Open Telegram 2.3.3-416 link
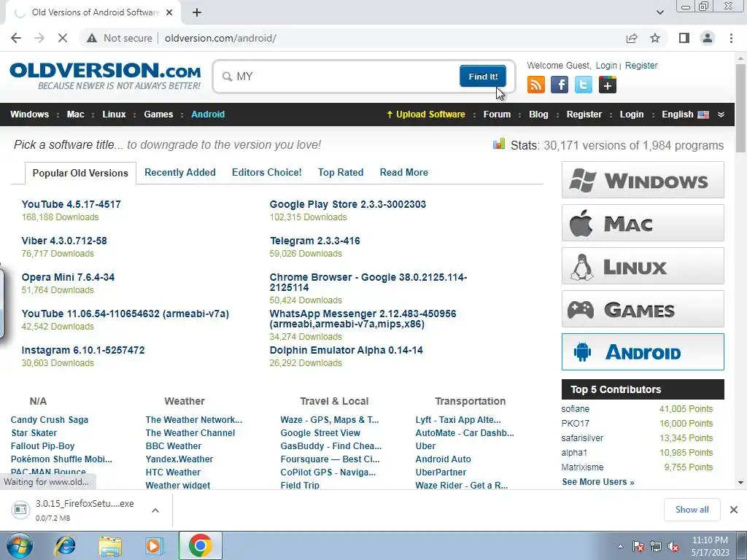The width and height of the screenshot is (747, 560). pyautogui.click(x=315, y=241)
